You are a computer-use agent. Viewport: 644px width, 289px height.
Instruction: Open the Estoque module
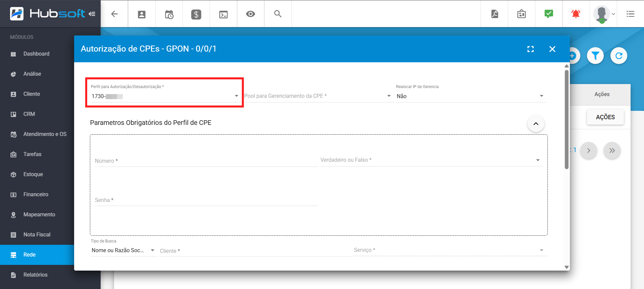click(37, 174)
